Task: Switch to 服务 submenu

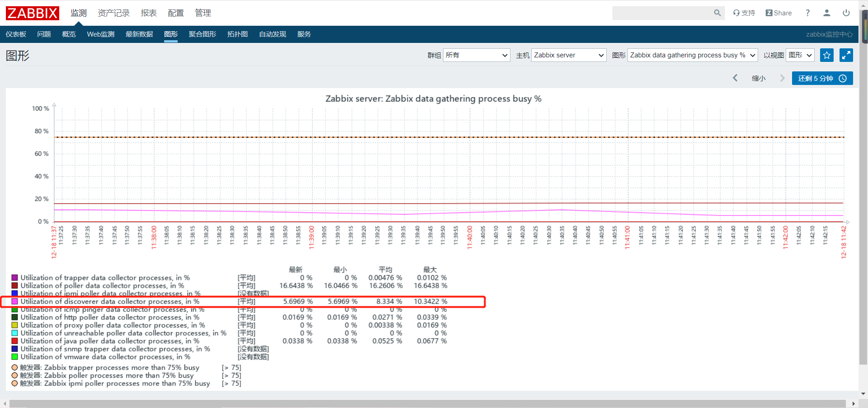Action: (304, 34)
